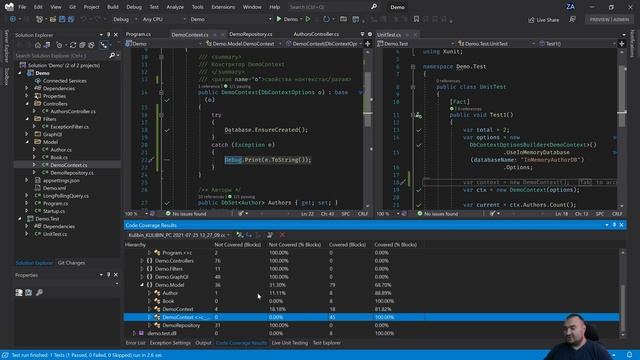Image resolution: width=640 pixels, height=360 pixels.
Task: Switch to Git Changes tab
Action: pos(71,263)
